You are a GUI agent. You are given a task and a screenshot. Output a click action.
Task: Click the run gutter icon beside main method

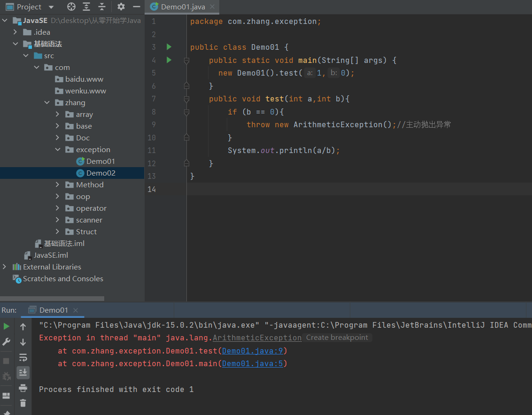pos(169,60)
